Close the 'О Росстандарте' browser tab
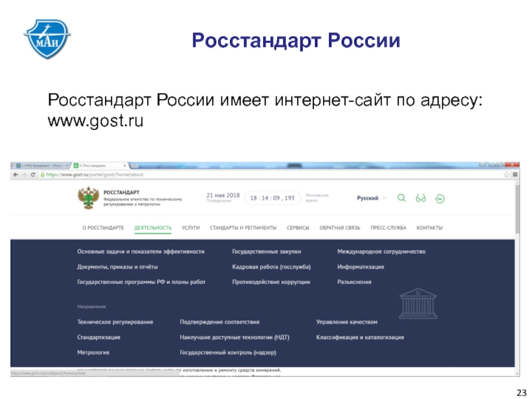 pos(125,166)
